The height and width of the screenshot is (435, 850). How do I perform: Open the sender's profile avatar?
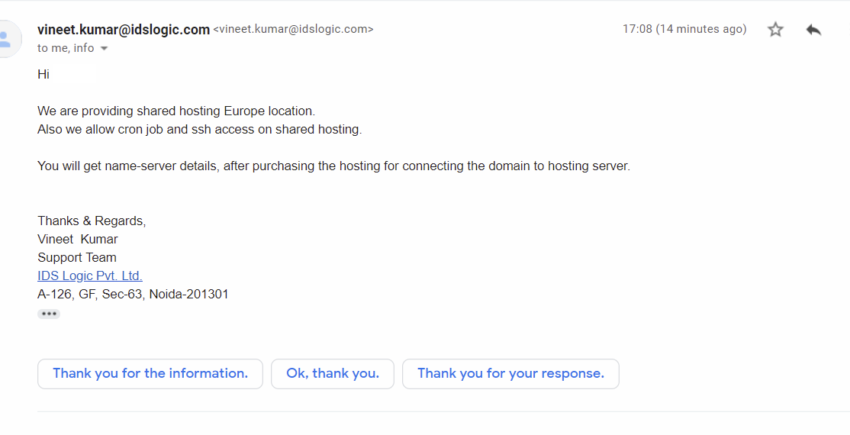click(8, 39)
